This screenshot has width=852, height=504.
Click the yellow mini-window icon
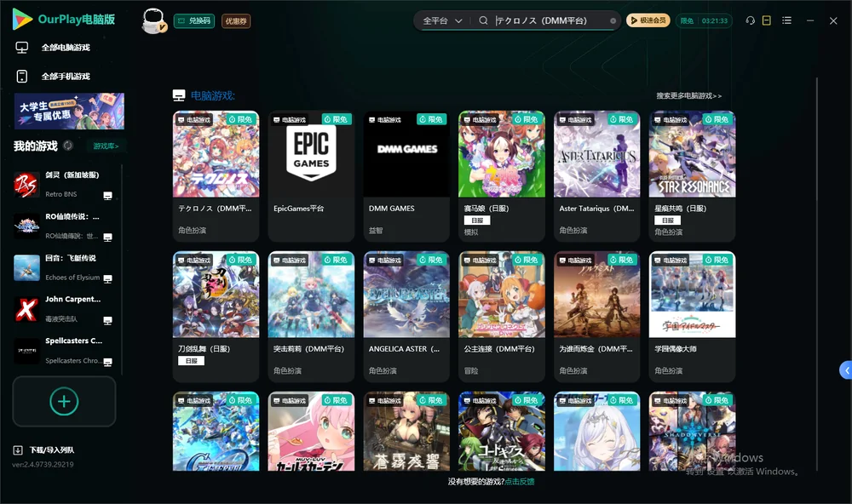click(767, 20)
